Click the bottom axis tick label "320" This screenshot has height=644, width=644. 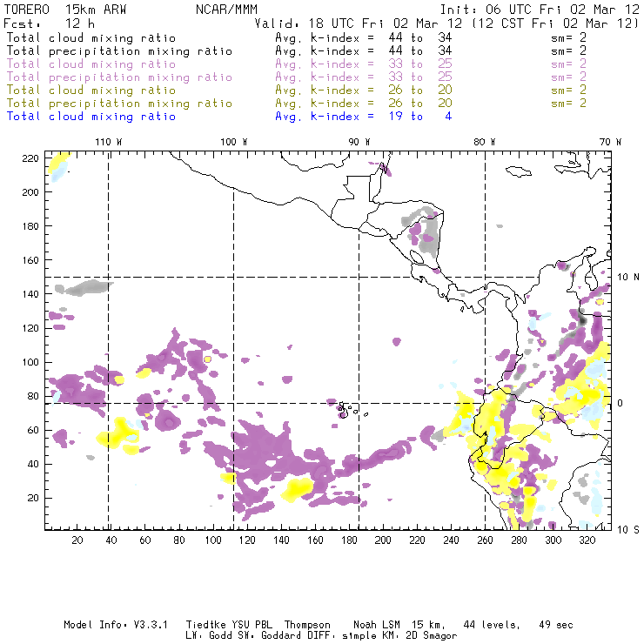[x=587, y=540]
